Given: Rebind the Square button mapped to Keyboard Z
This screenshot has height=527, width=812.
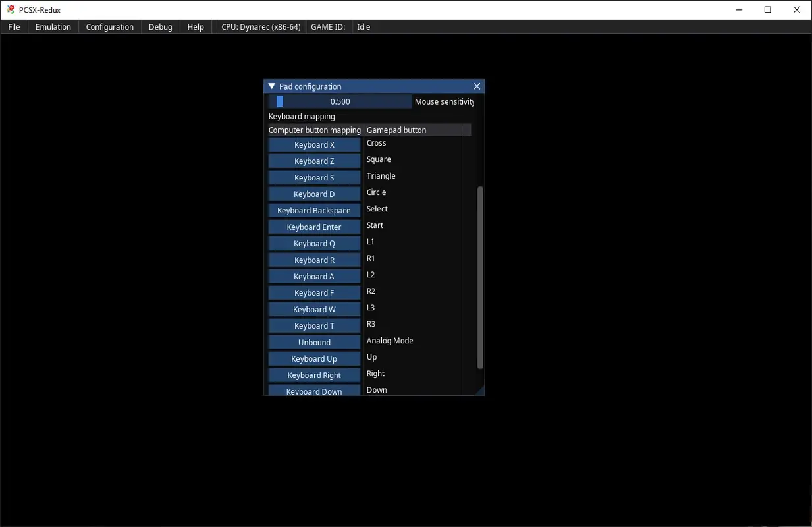Looking at the screenshot, I should click(x=314, y=161).
